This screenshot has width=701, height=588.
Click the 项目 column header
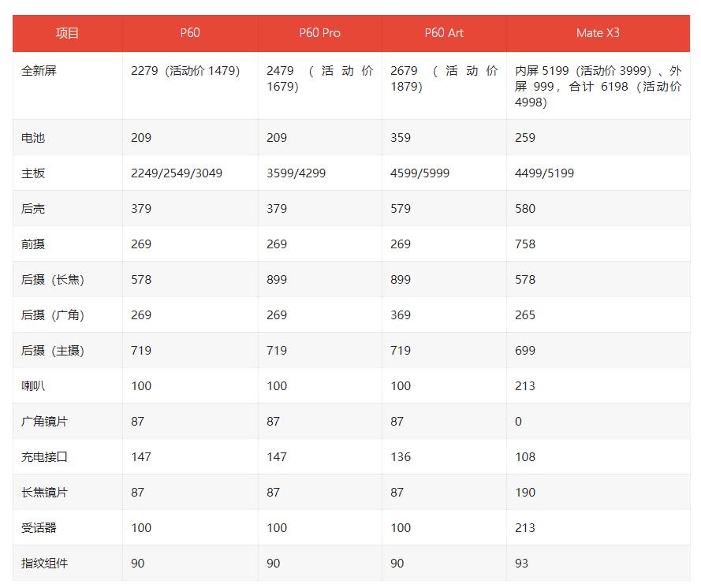click(x=68, y=33)
